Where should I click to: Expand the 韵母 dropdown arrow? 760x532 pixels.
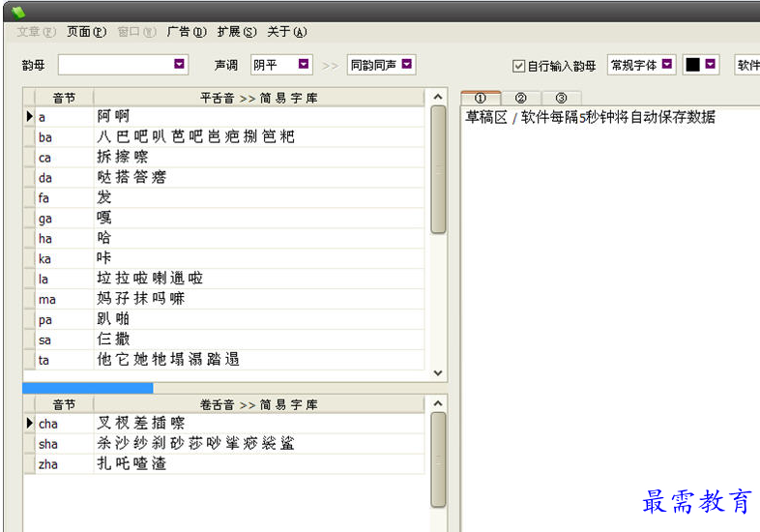pos(179,64)
